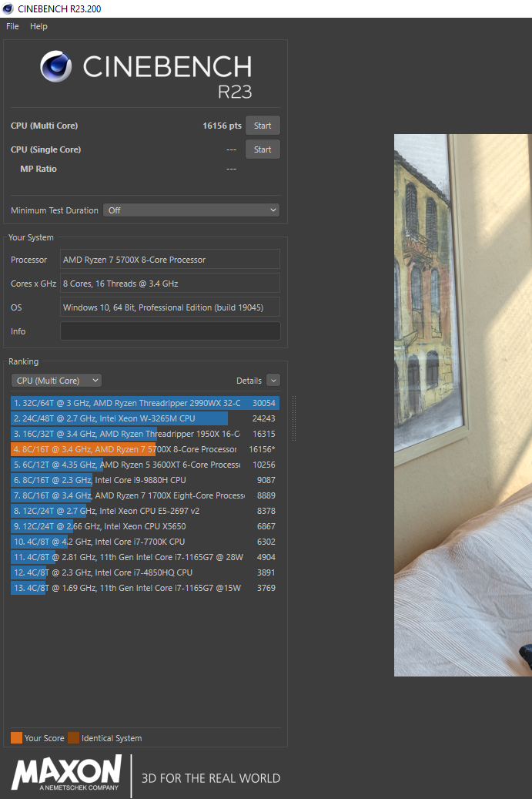Click the Cores x GHz field
532x799 pixels.
pos(170,284)
